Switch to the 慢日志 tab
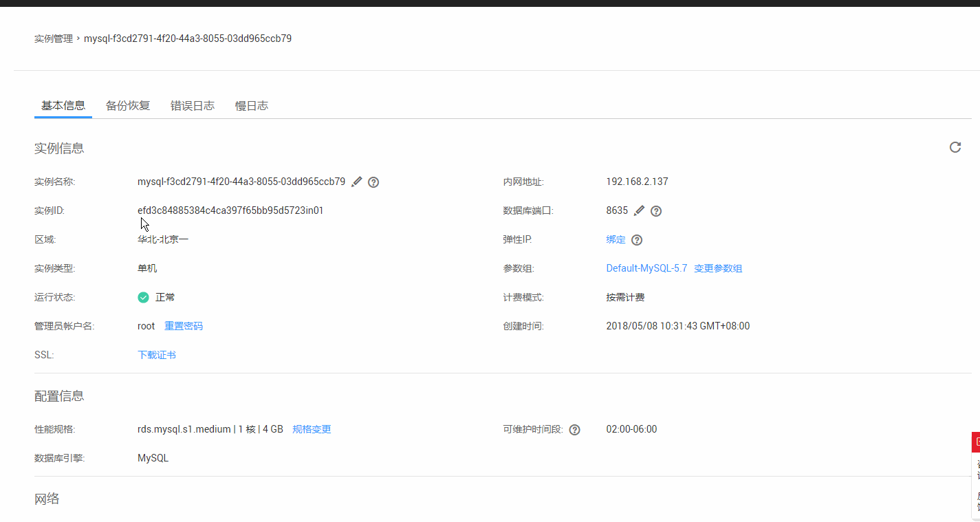The width and height of the screenshot is (980, 522). pyautogui.click(x=251, y=105)
